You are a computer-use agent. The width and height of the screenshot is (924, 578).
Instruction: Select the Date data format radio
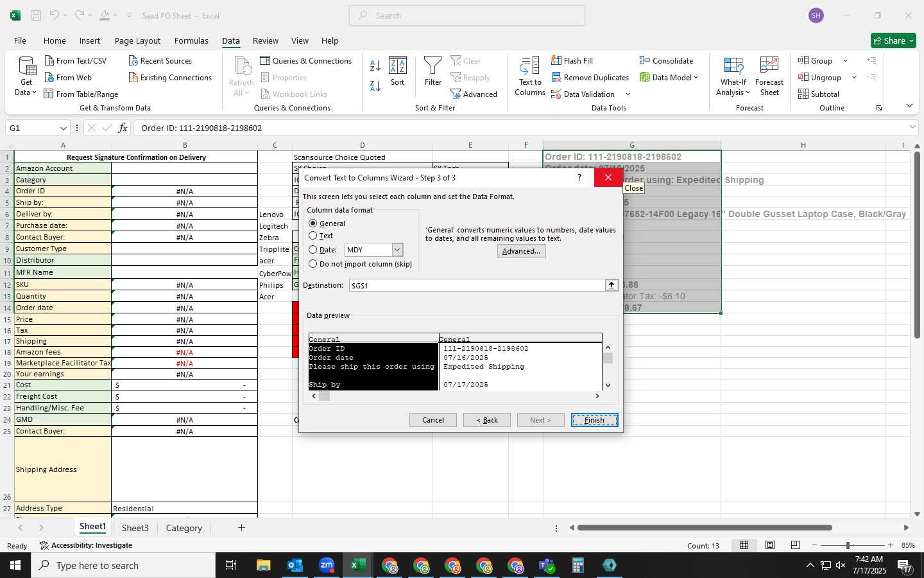[x=313, y=250]
